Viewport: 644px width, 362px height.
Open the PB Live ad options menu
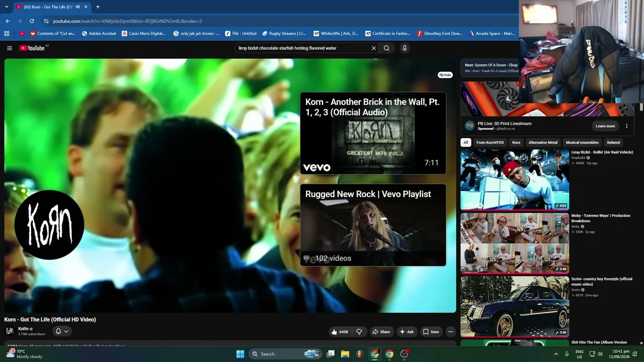click(x=627, y=126)
